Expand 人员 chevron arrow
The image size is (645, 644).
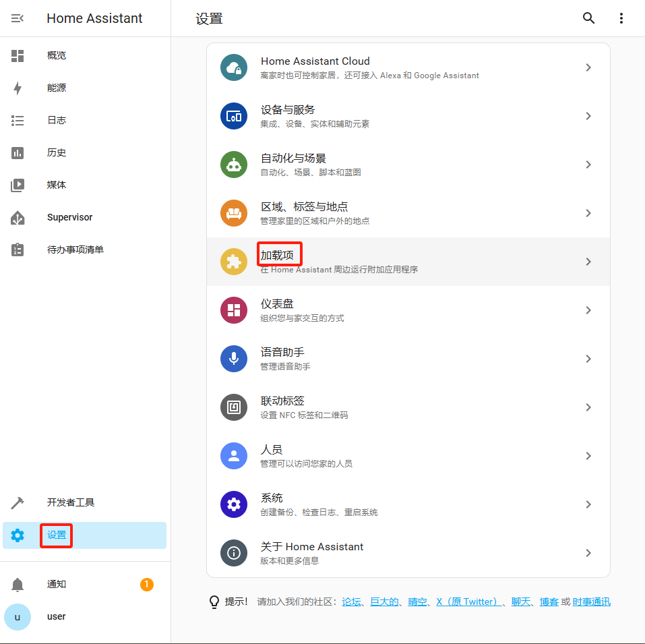(x=588, y=456)
